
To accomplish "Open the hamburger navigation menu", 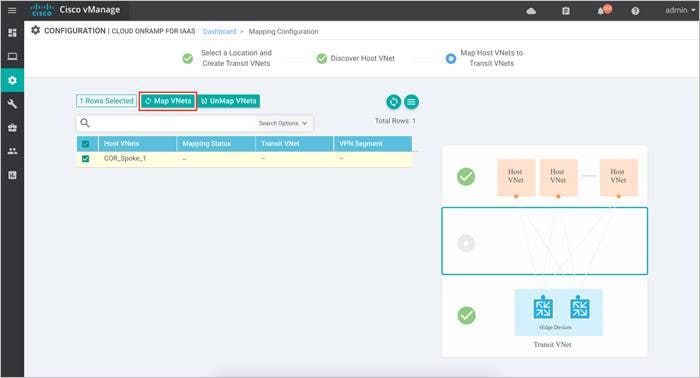I will (x=12, y=10).
